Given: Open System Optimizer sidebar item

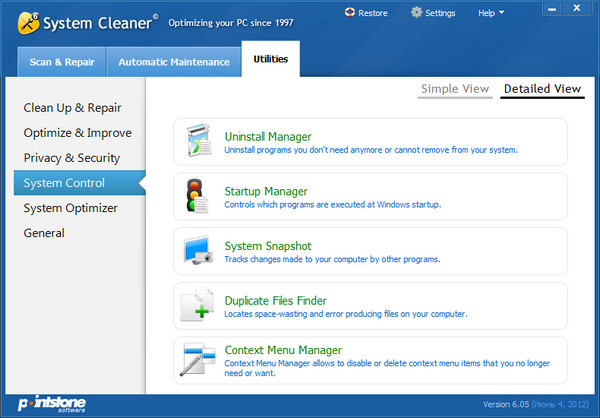Looking at the screenshot, I should (71, 208).
